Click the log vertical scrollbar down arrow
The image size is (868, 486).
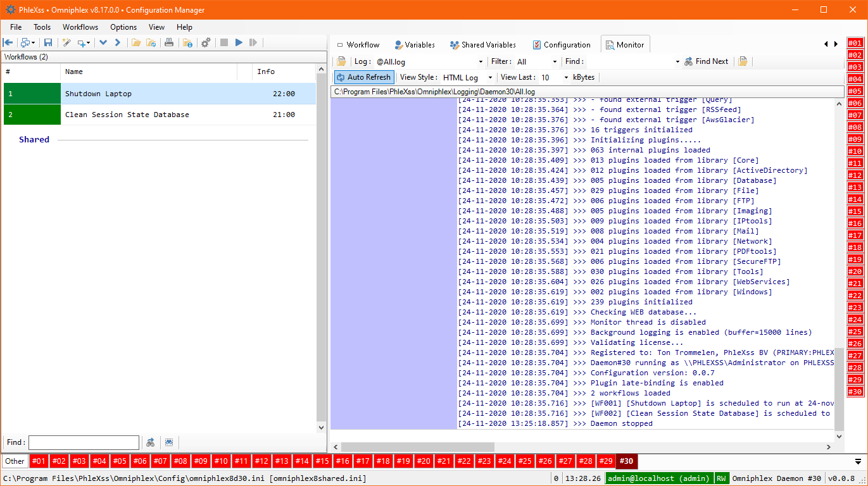(x=840, y=436)
